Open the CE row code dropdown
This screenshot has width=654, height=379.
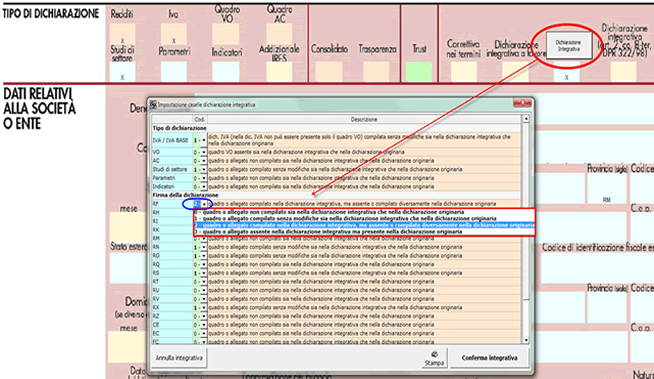click(204, 325)
